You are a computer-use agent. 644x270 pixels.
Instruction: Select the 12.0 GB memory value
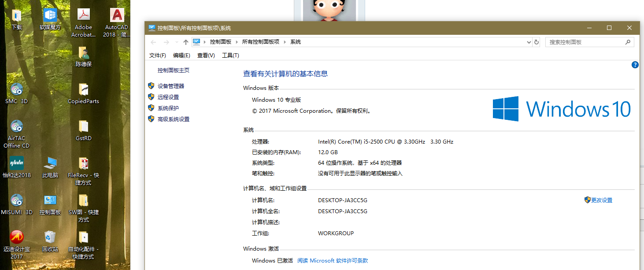(328, 152)
